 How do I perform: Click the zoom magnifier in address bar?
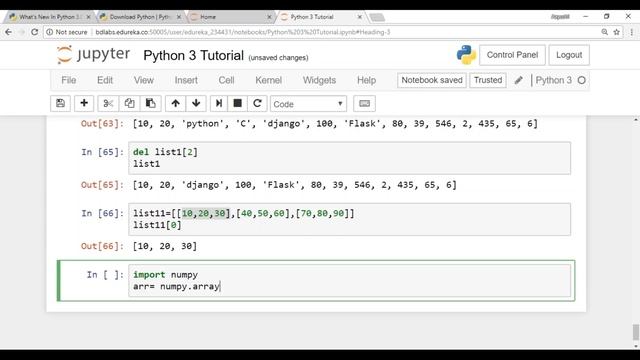pos(604,32)
